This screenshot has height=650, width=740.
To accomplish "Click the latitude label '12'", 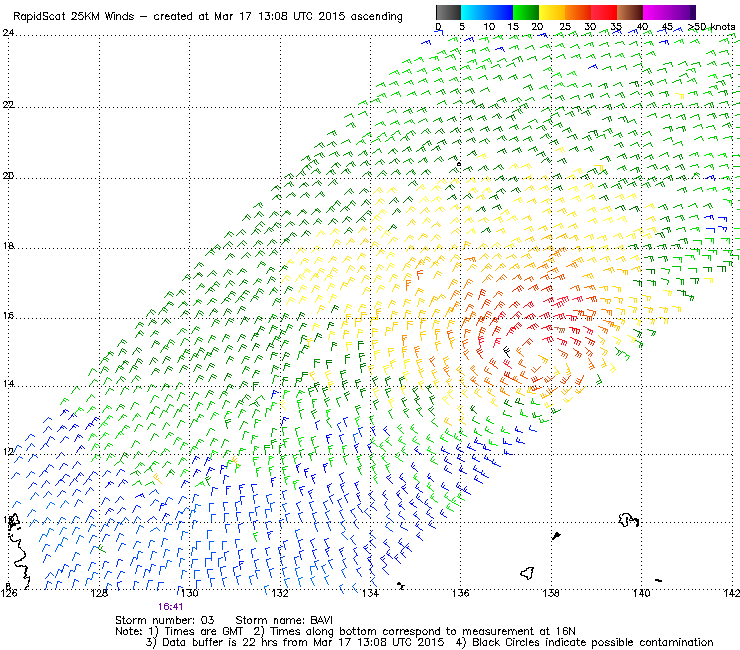I will pos(8,452).
